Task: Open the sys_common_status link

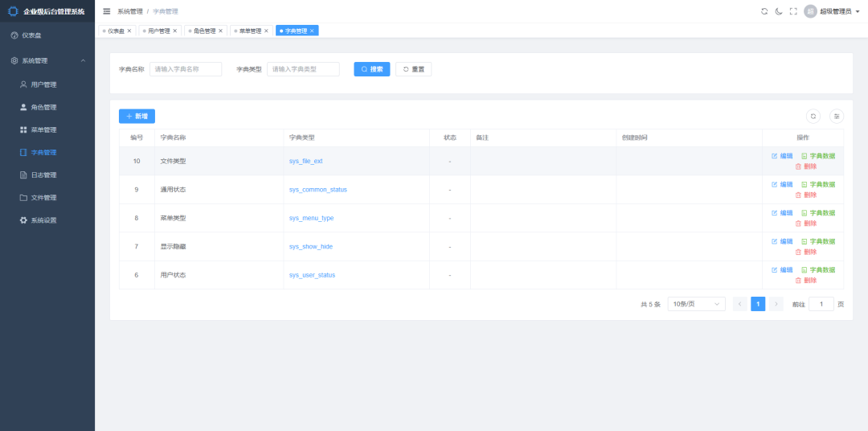Action: [x=317, y=190]
